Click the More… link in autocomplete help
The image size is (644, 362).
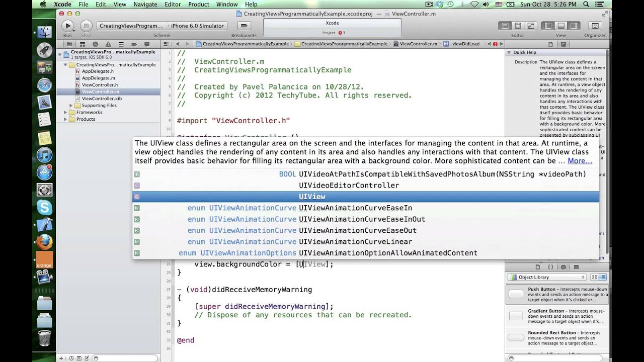tap(580, 161)
